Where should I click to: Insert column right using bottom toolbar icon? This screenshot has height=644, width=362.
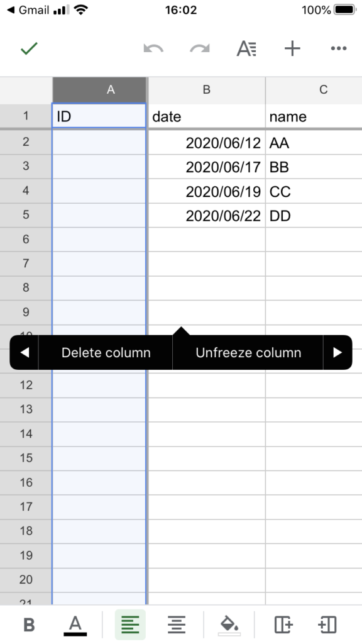point(283,625)
